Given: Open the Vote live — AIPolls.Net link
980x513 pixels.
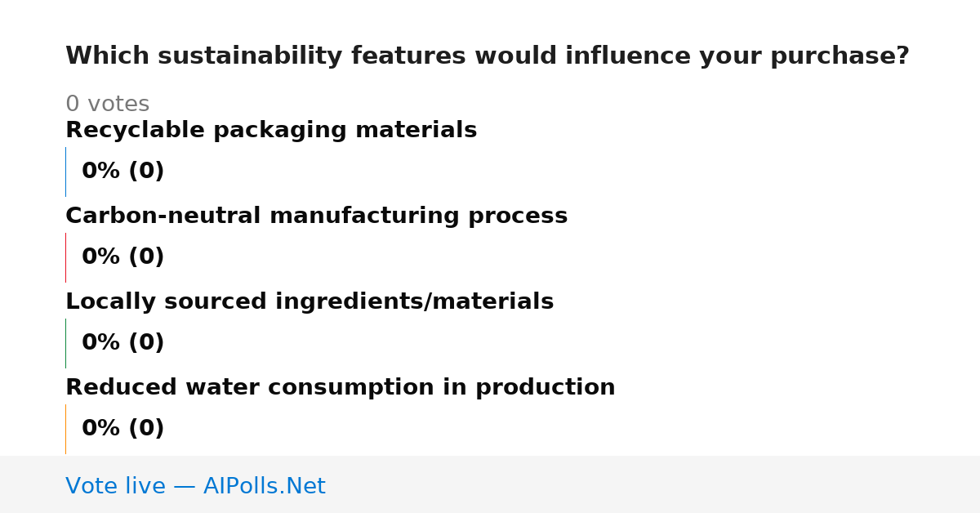Looking at the screenshot, I should [195, 486].
